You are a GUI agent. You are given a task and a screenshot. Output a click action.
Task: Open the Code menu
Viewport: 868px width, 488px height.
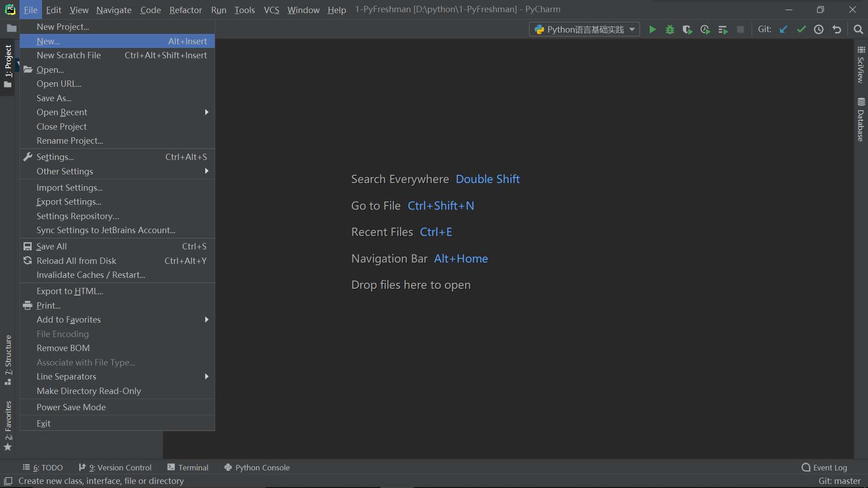click(151, 9)
